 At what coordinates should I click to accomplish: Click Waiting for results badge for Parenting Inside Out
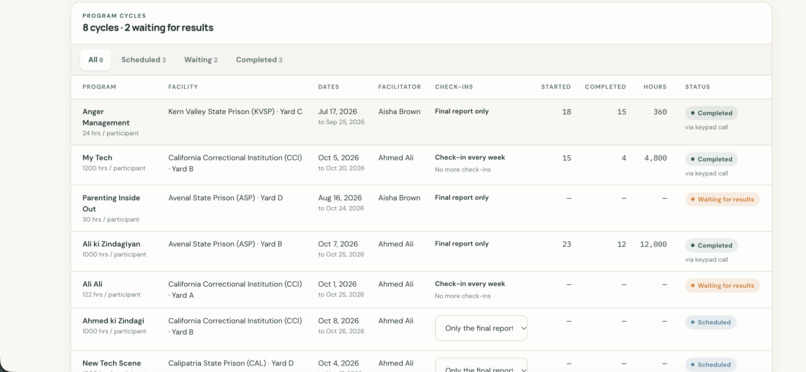tap(722, 199)
